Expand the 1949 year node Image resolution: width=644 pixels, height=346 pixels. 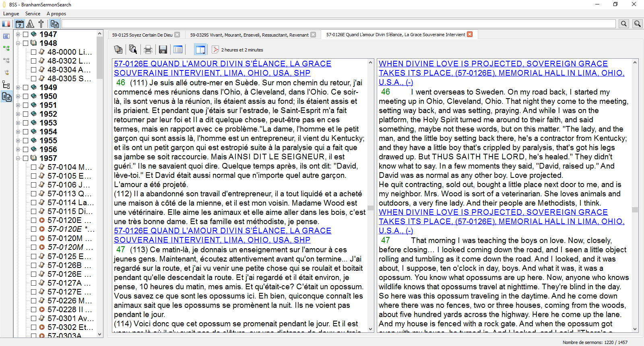click(18, 87)
